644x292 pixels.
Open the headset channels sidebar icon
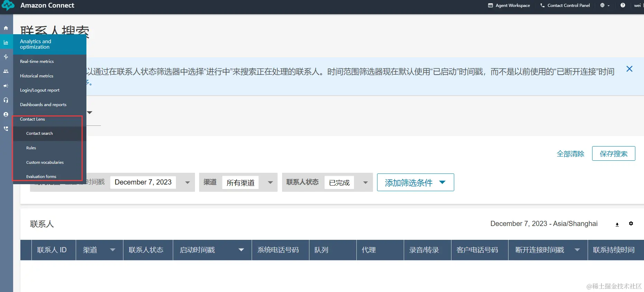[x=6, y=100]
